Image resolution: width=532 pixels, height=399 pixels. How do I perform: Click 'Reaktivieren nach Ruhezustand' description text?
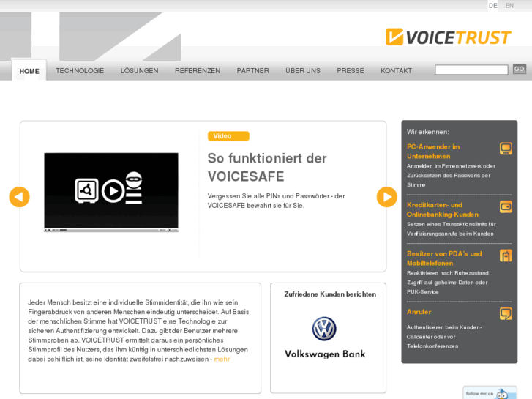pos(449,282)
